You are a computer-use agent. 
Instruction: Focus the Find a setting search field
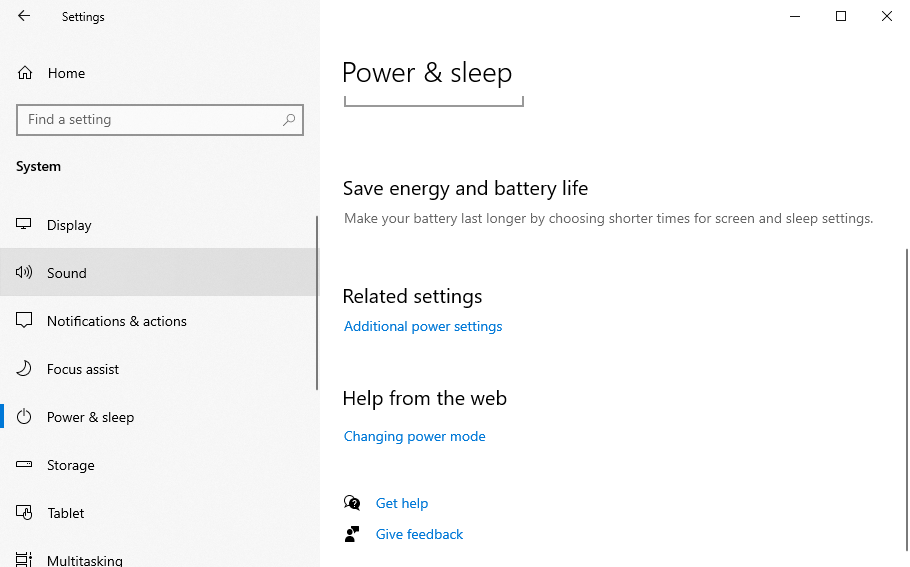[x=150, y=120]
